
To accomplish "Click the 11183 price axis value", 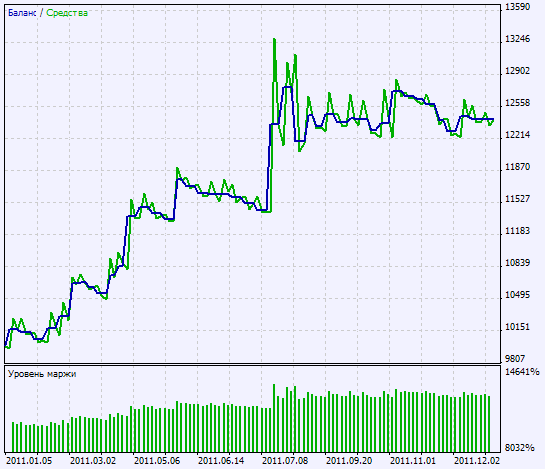I will pos(517,231).
